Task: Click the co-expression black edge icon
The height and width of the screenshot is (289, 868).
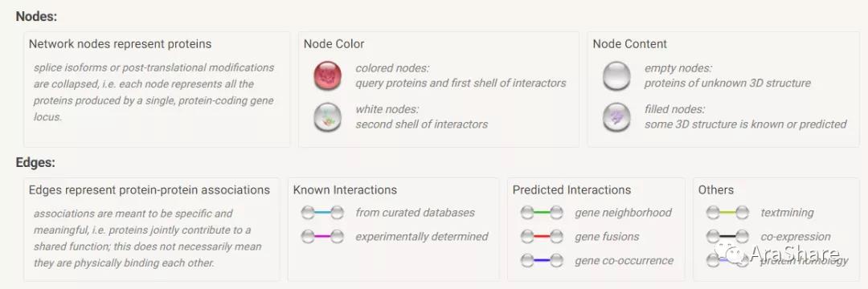Action: pyautogui.click(x=727, y=237)
